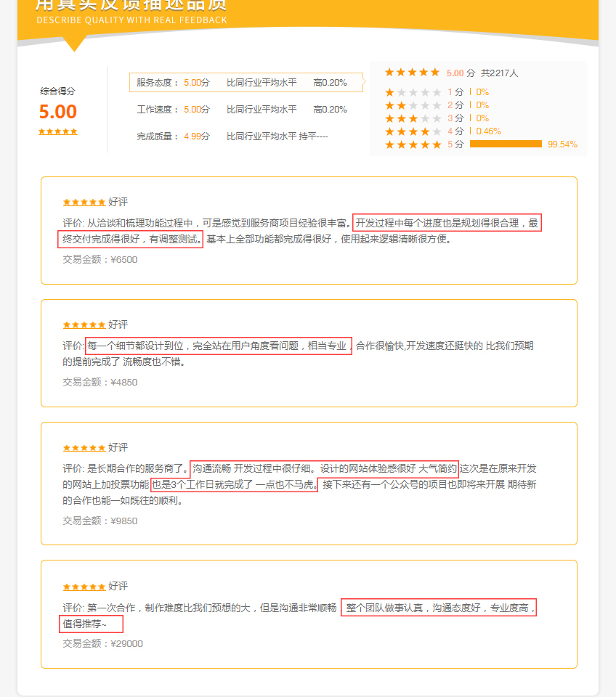The width and height of the screenshot is (616, 697).
Task: Click the 99.54% five-star progress bar
Action: pos(506,144)
